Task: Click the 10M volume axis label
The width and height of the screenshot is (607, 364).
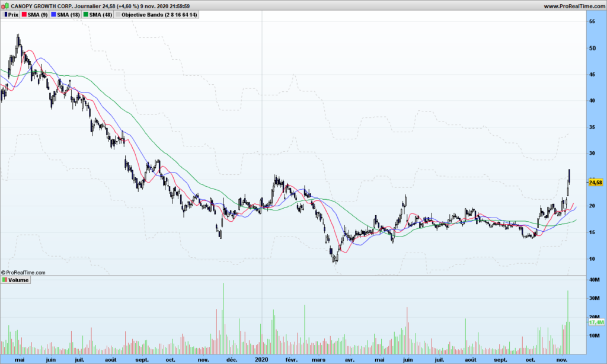Action: click(x=594, y=336)
